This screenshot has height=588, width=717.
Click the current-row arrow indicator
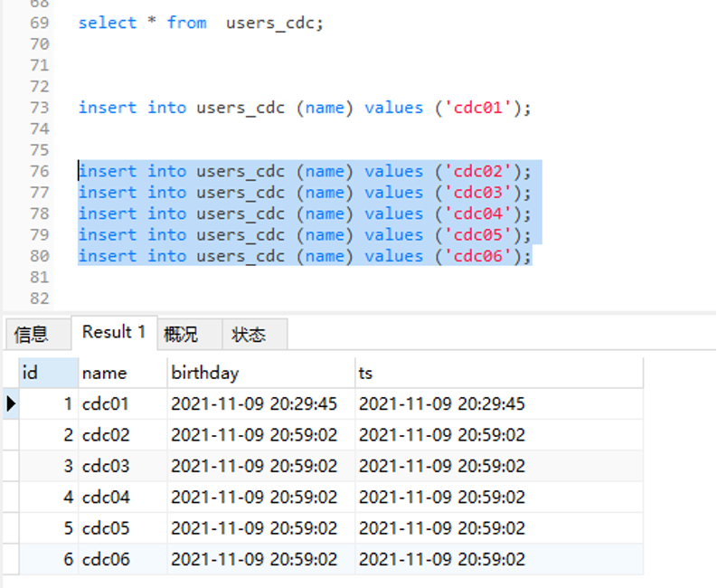point(11,403)
